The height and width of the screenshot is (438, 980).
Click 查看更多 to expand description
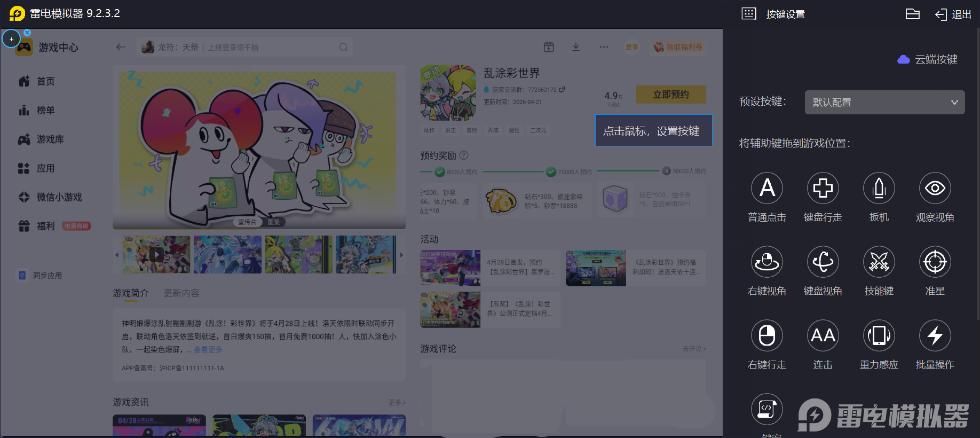coord(208,349)
